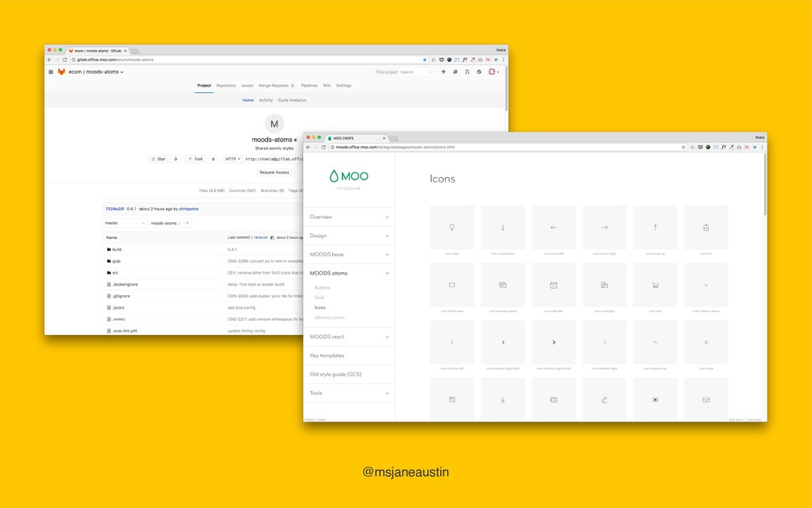Expand the MOODS react sidebar section

click(349, 337)
